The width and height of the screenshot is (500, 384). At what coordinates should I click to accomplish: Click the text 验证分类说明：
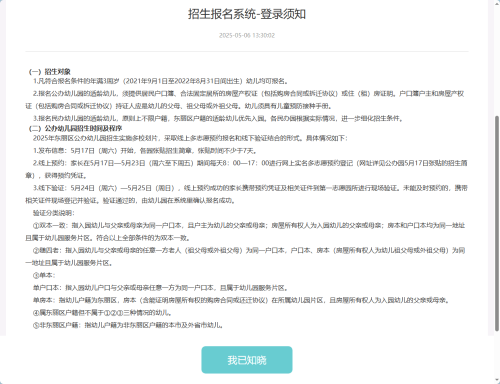[54, 213]
